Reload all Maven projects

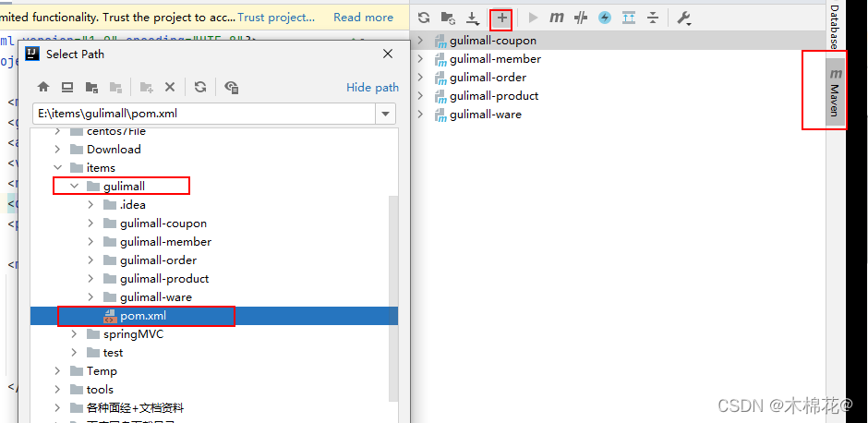pos(424,18)
